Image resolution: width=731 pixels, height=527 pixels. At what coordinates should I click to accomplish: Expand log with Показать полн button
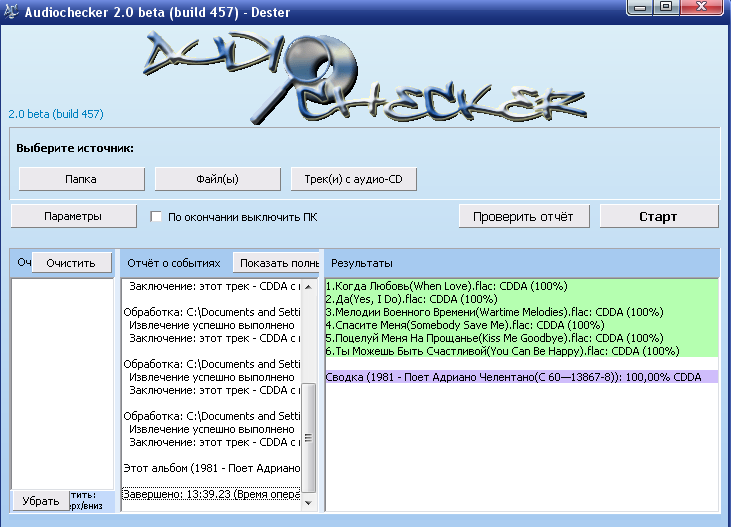276,263
